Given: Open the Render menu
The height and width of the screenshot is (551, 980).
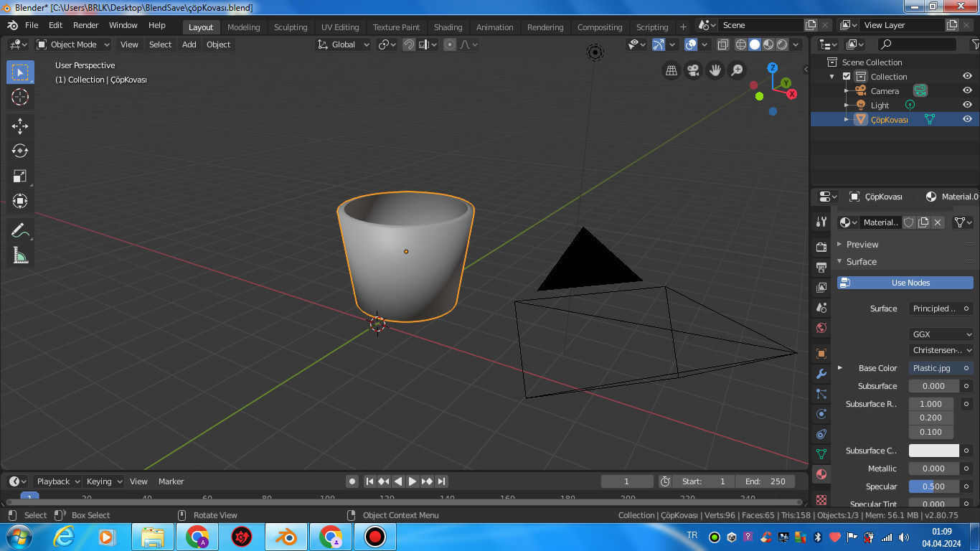Looking at the screenshot, I should click(x=86, y=25).
